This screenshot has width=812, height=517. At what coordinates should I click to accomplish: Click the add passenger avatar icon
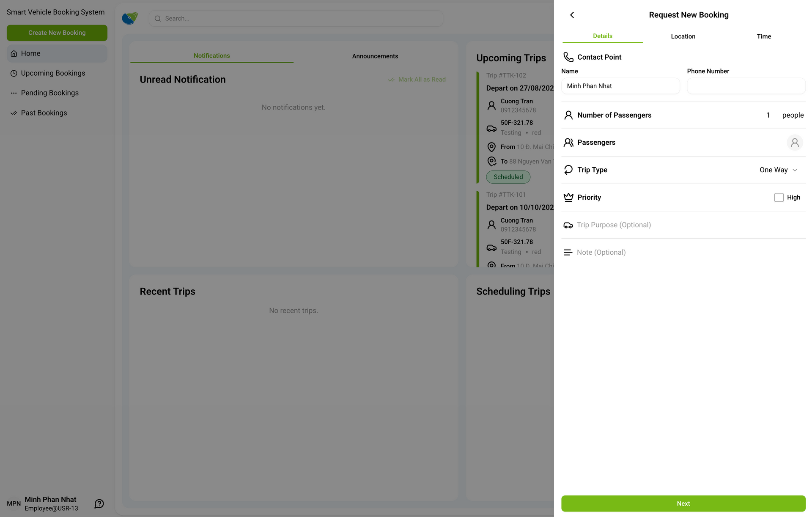tap(795, 143)
